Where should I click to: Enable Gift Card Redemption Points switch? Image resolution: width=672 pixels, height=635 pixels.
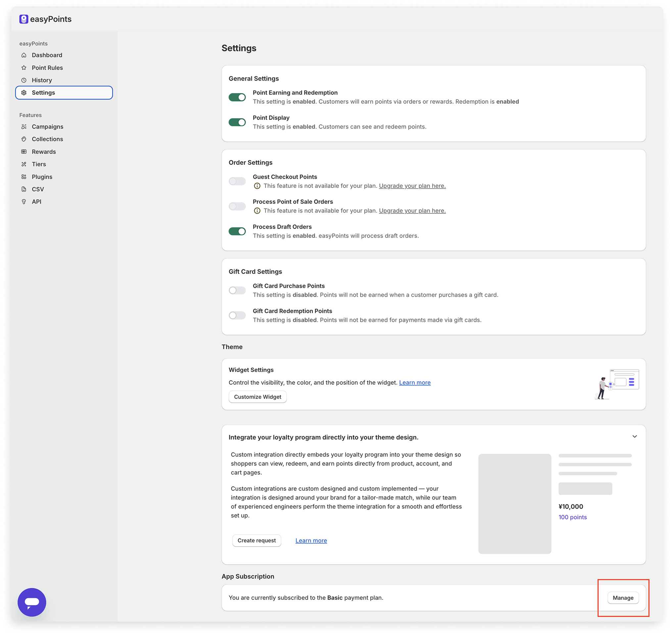click(x=237, y=315)
